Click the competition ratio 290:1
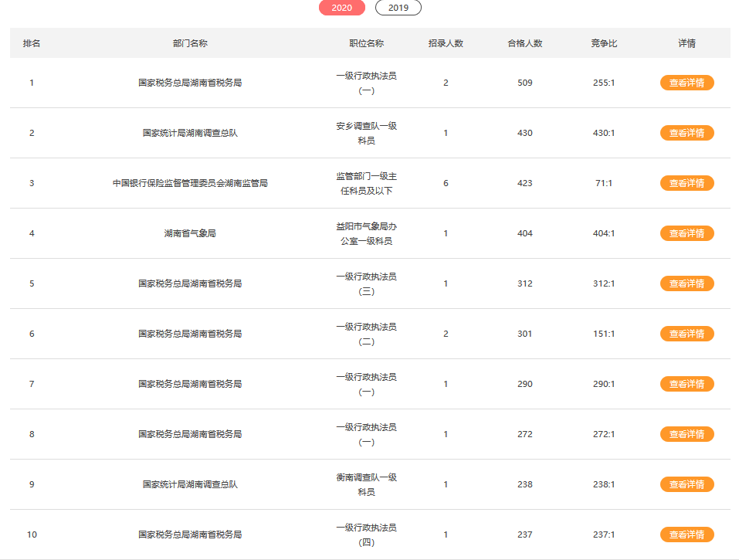The image size is (739, 560). coord(604,384)
